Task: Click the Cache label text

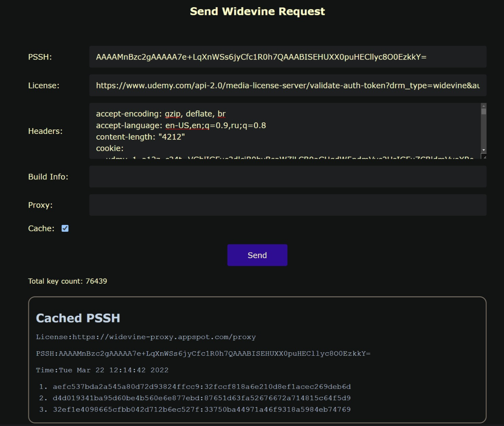Action: tap(41, 228)
